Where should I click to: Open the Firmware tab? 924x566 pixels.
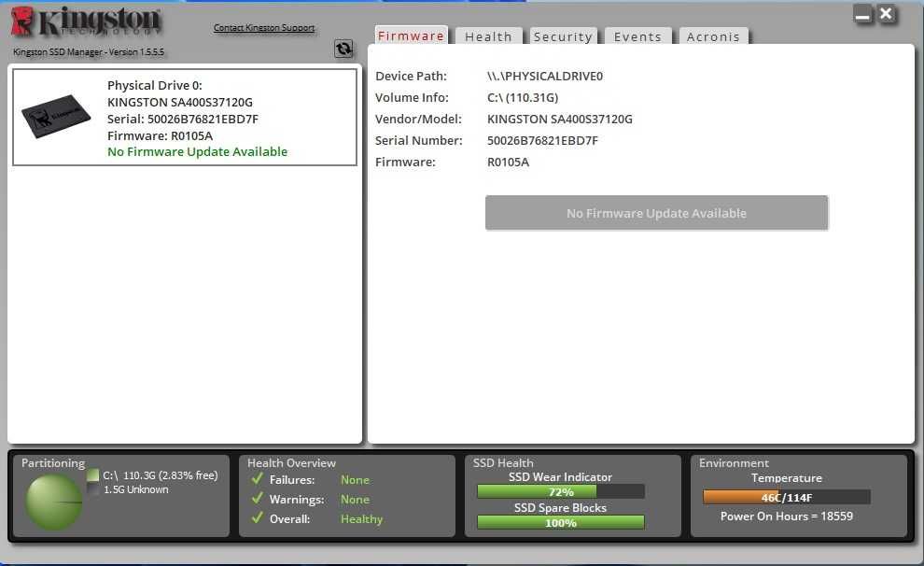coord(411,36)
